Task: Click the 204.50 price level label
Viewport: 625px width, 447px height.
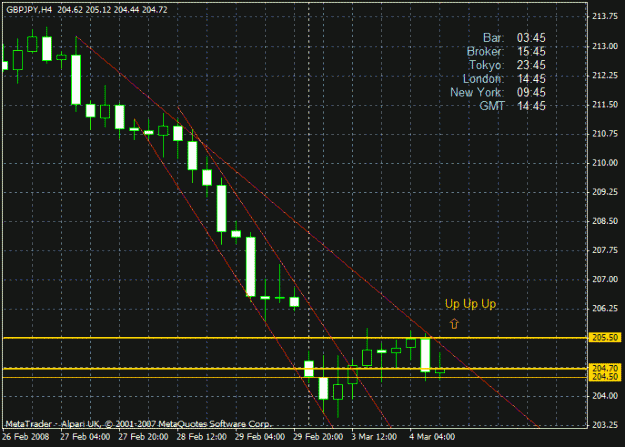Action: point(605,377)
